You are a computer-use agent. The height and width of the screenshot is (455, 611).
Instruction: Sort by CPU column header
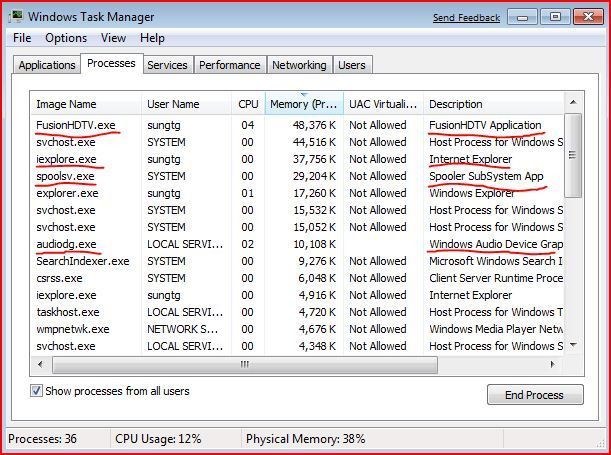pyautogui.click(x=248, y=104)
